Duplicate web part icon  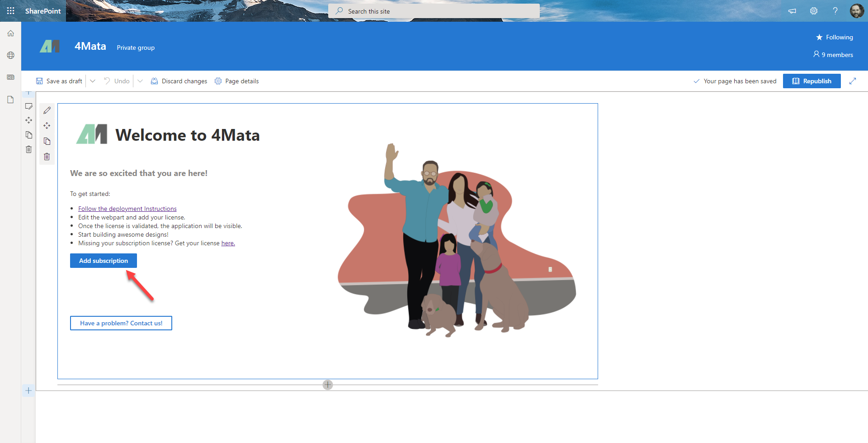[x=47, y=141]
